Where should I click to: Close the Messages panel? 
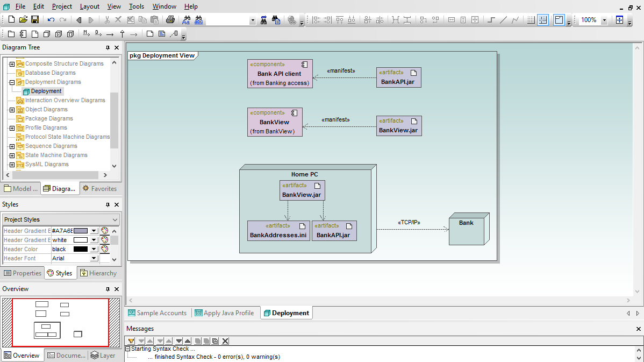pyautogui.click(x=638, y=329)
